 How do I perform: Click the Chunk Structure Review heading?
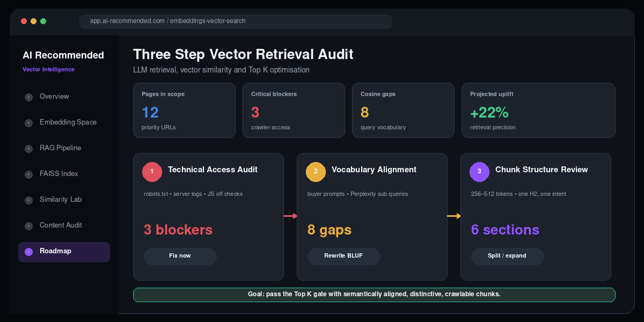[541, 170]
